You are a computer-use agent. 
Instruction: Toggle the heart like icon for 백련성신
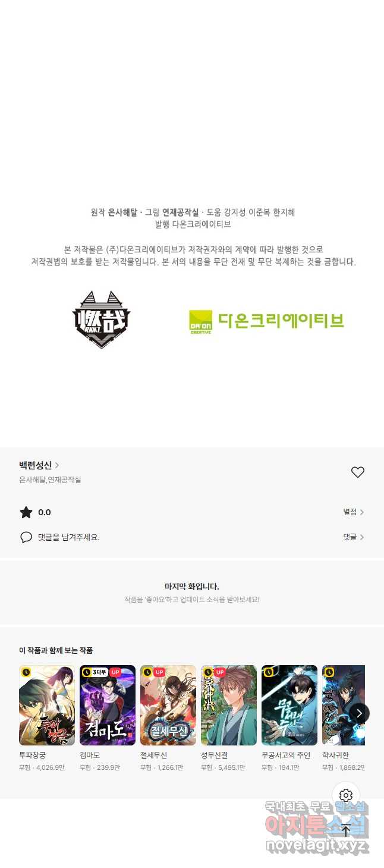pos(357,472)
